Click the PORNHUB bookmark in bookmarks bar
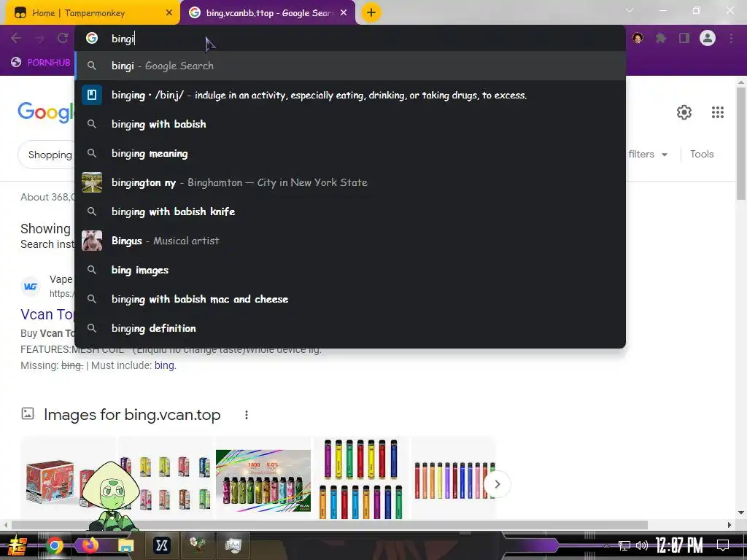The width and height of the screenshot is (747, 560). click(41, 62)
